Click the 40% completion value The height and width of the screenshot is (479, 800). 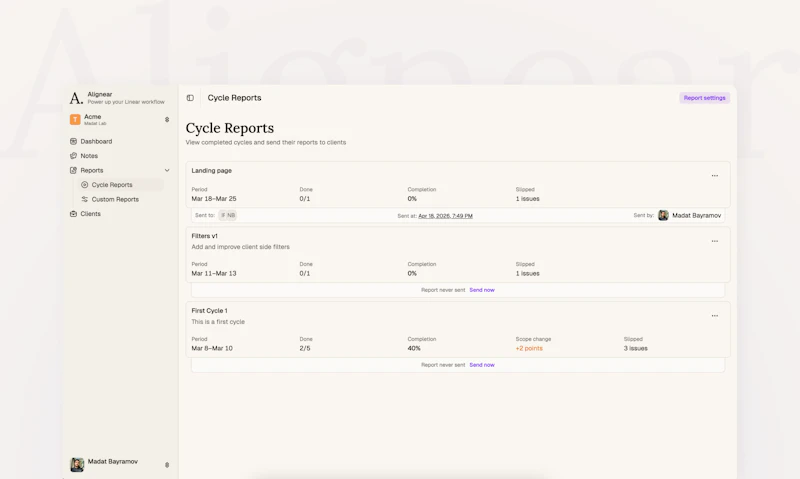tap(414, 348)
